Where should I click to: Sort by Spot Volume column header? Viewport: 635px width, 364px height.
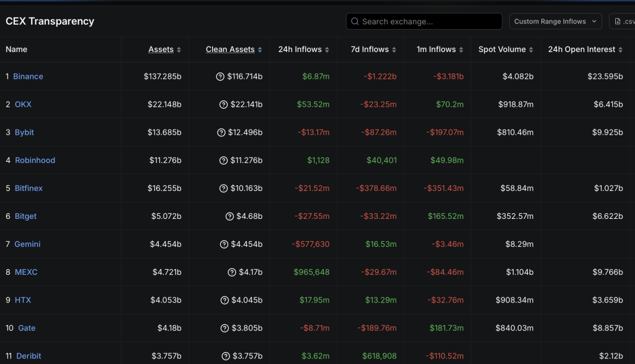pos(505,50)
